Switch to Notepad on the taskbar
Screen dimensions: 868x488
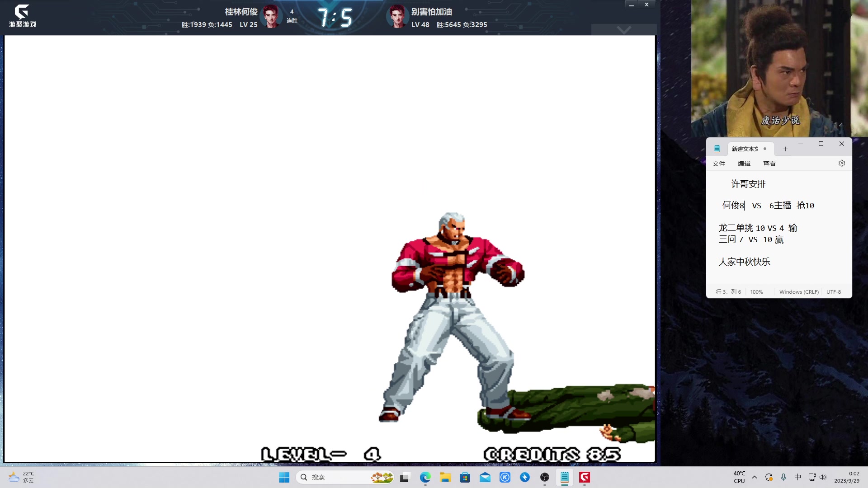point(565,477)
